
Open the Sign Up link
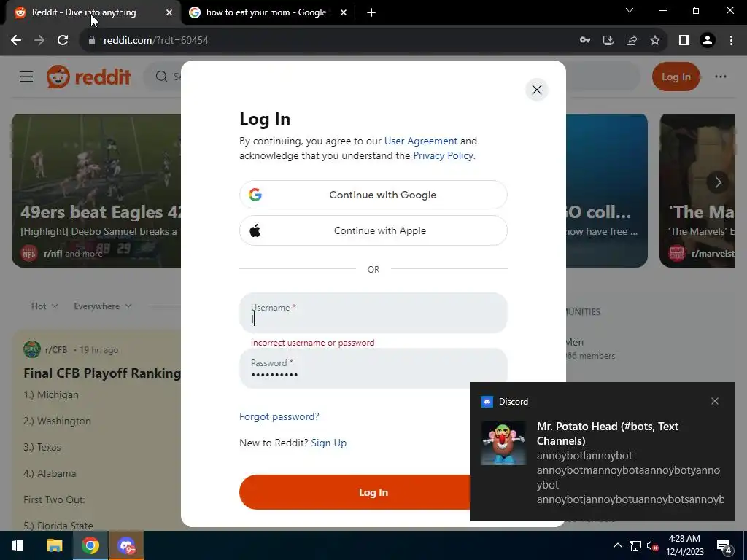tap(329, 443)
